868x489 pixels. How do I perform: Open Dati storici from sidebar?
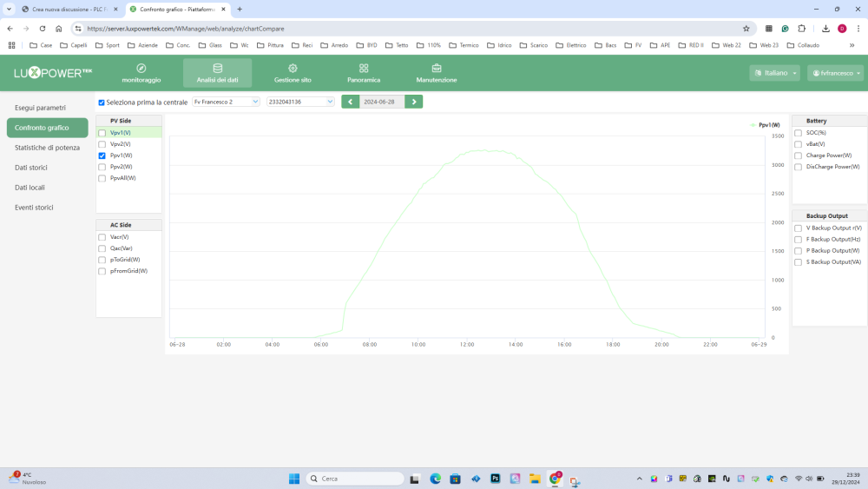31,168
